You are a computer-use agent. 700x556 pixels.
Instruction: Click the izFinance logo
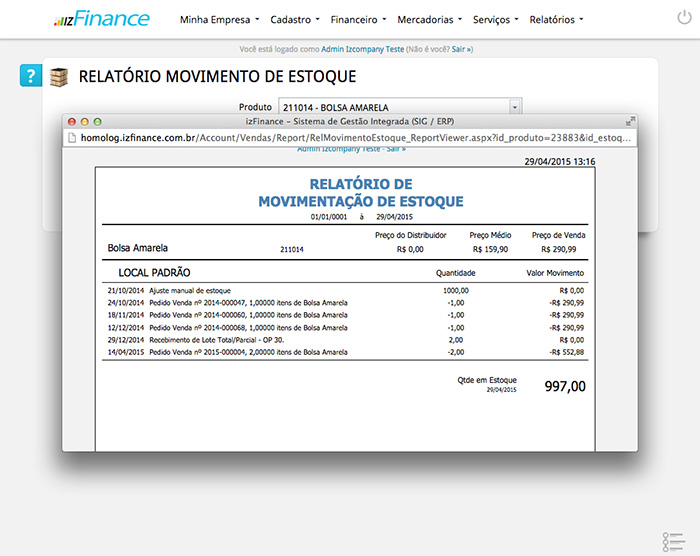[101, 19]
